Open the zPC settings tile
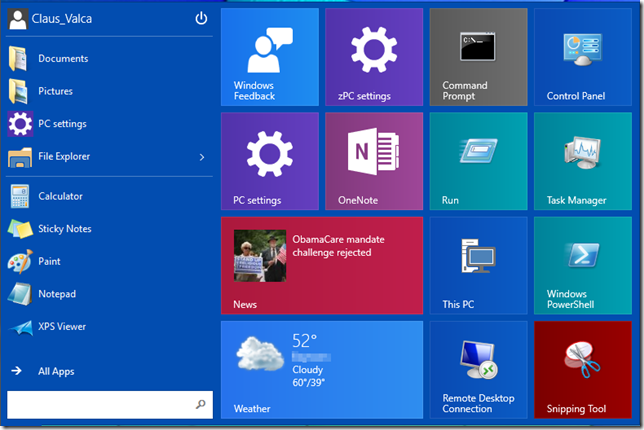The height and width of the screenshot is (430, 644). point(374,57)
